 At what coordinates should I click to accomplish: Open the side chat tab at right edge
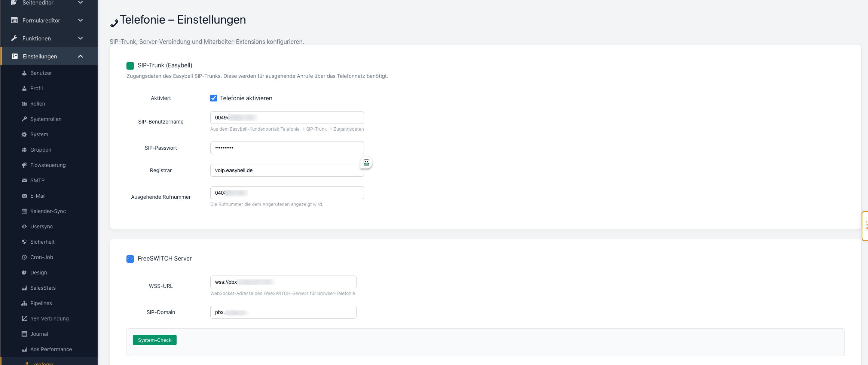click(865, 226)
